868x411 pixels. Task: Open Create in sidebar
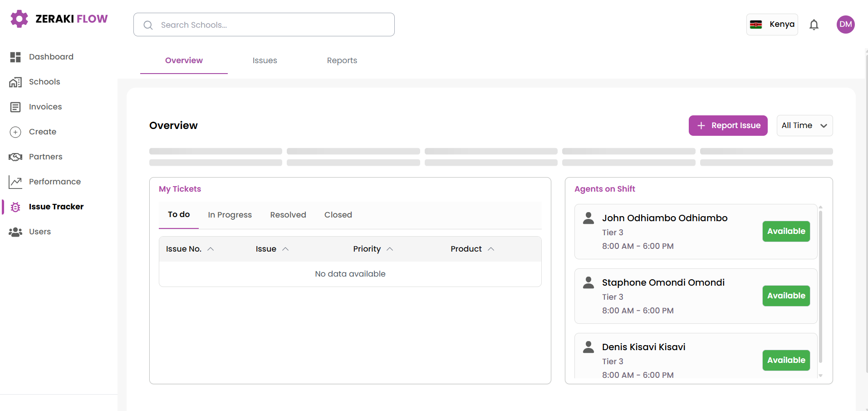(x=43, y=132)
